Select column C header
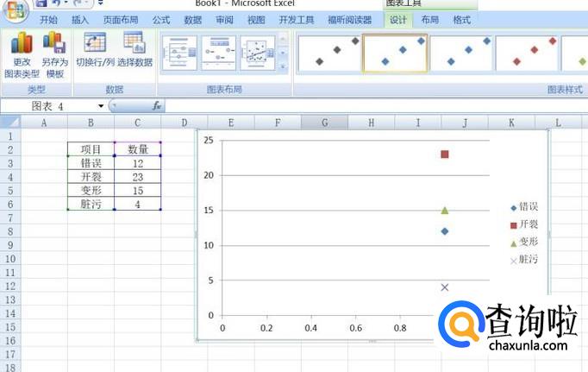 pos(138,123)
